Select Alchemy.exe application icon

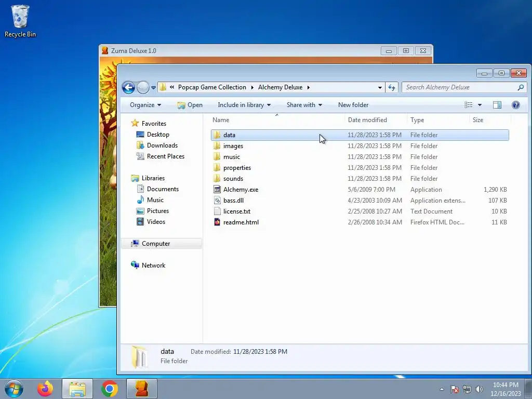[x=217, y=189]
